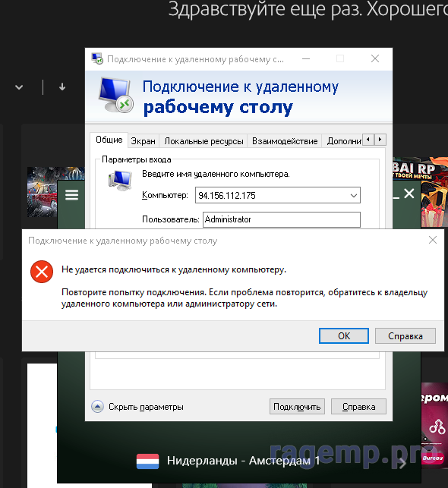Select Нидерланды - Амстердам 1 server
The image size is (448, 488).
tap(243, 461)
